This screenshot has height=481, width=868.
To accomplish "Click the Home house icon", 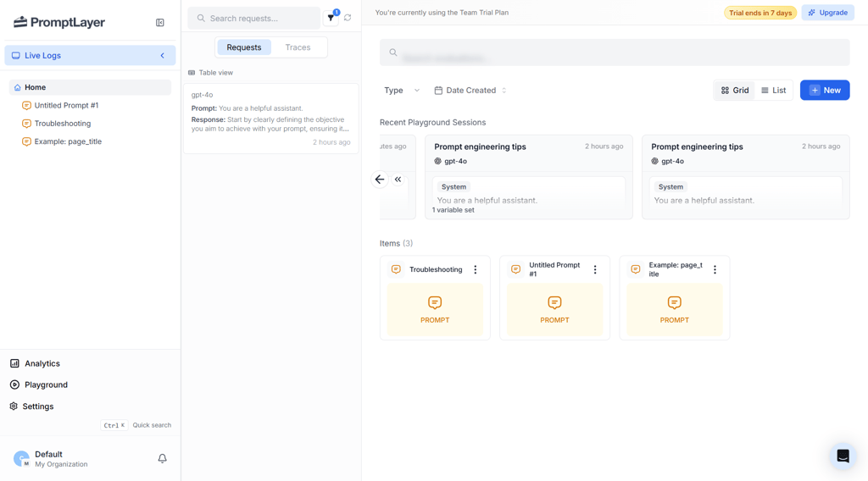I will 18,87.
